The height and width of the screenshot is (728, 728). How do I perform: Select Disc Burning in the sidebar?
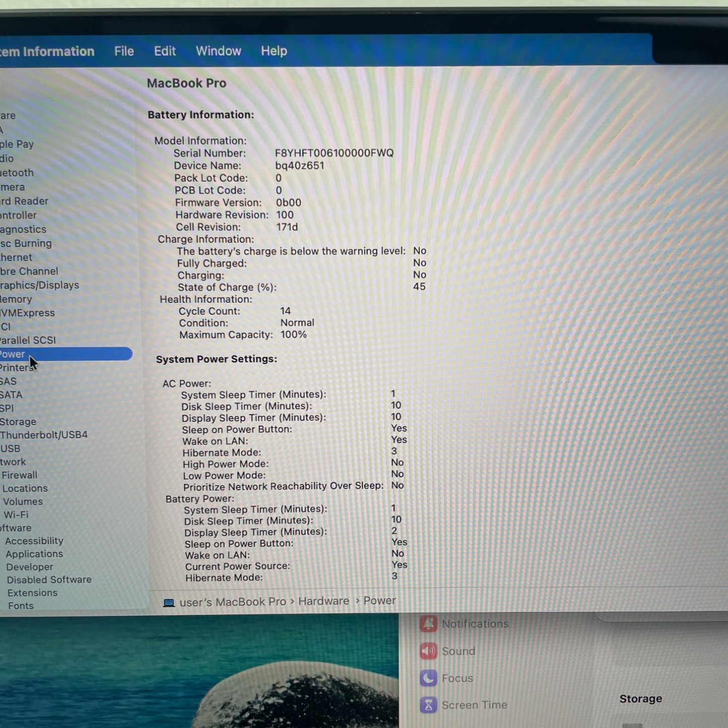pyautogui.click(x=26, y=243)
